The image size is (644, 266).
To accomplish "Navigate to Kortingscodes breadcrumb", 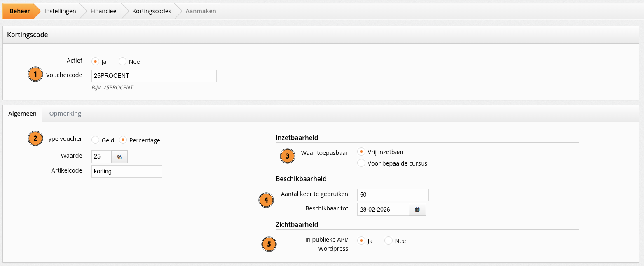I will click(x=152, y=11).
